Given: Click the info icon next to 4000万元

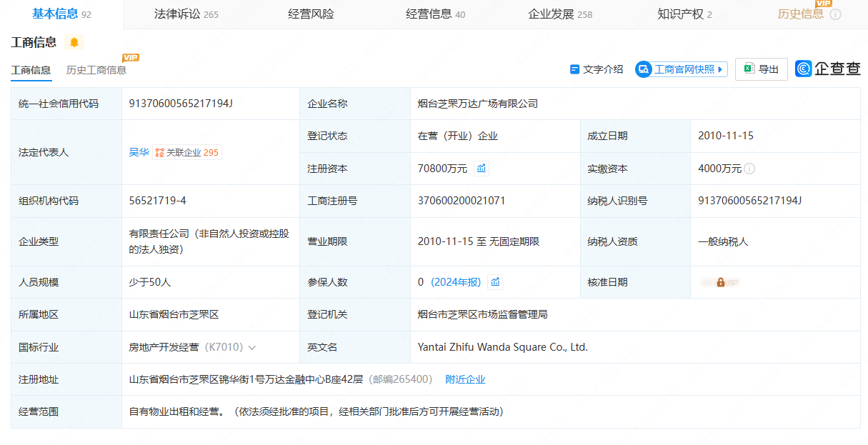Looking at the screenshot, I should click(x=749, y=169).
